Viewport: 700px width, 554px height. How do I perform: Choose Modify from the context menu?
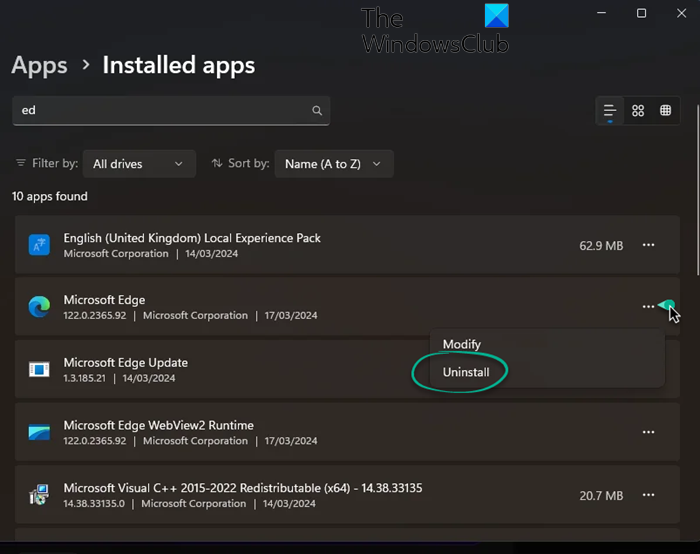(462, 345)
